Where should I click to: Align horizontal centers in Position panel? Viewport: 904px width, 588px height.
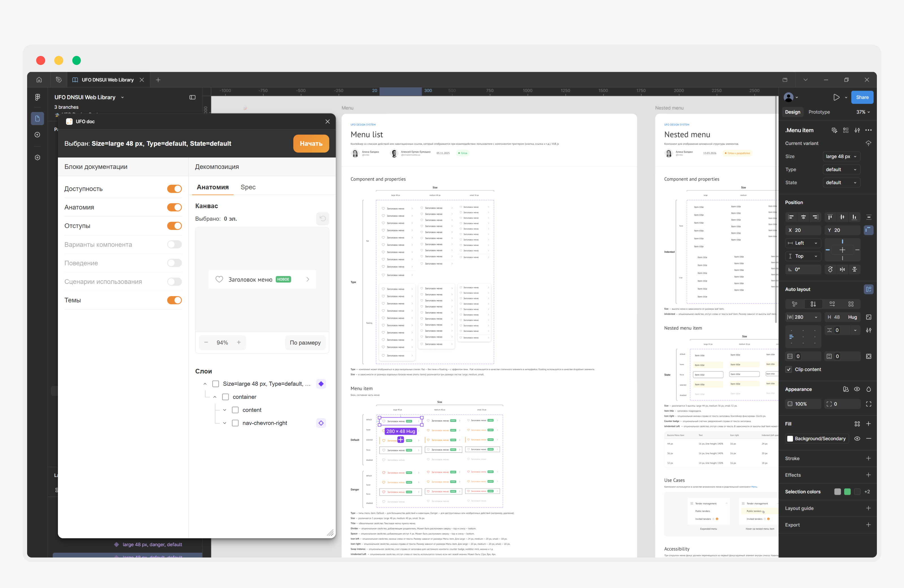[x=803, y=217]
